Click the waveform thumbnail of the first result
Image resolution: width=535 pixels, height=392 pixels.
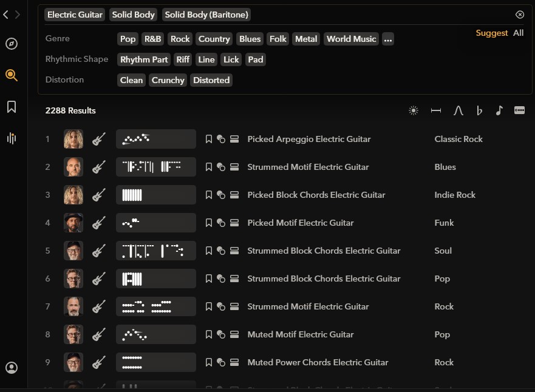(x=155, y=139)
